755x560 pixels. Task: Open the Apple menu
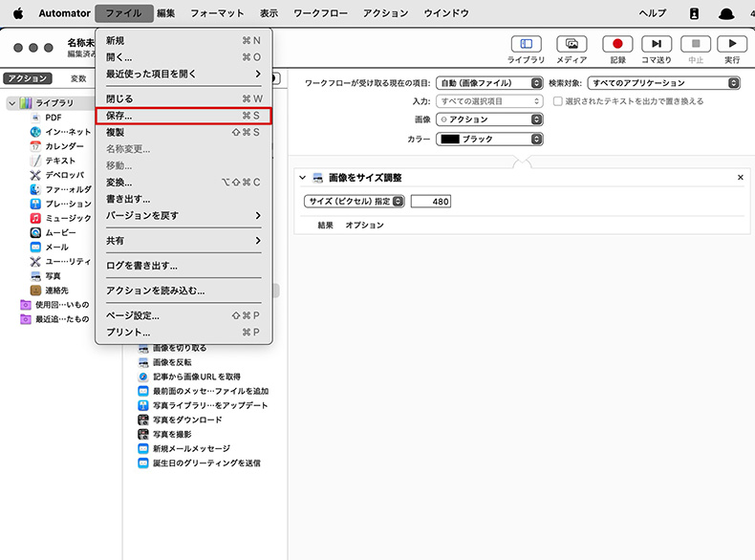tap(18, 13)
